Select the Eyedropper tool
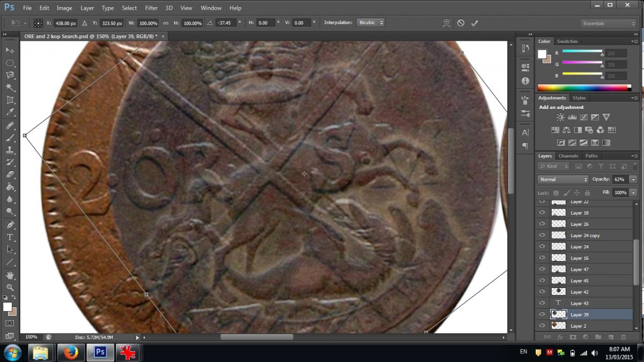This screenshot has height=362, width=644. (10, 112)
